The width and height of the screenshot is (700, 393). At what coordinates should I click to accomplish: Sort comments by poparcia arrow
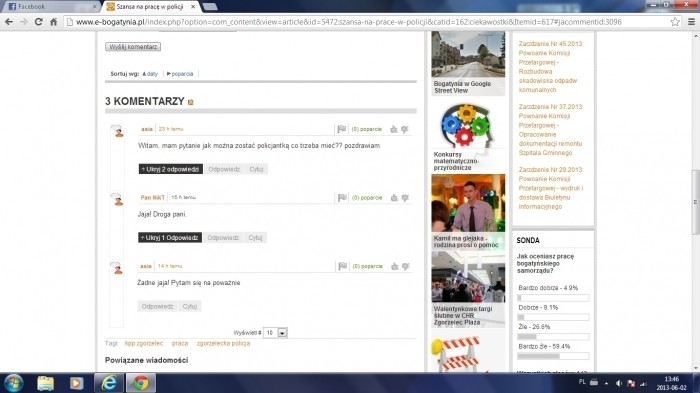point(169,74)
